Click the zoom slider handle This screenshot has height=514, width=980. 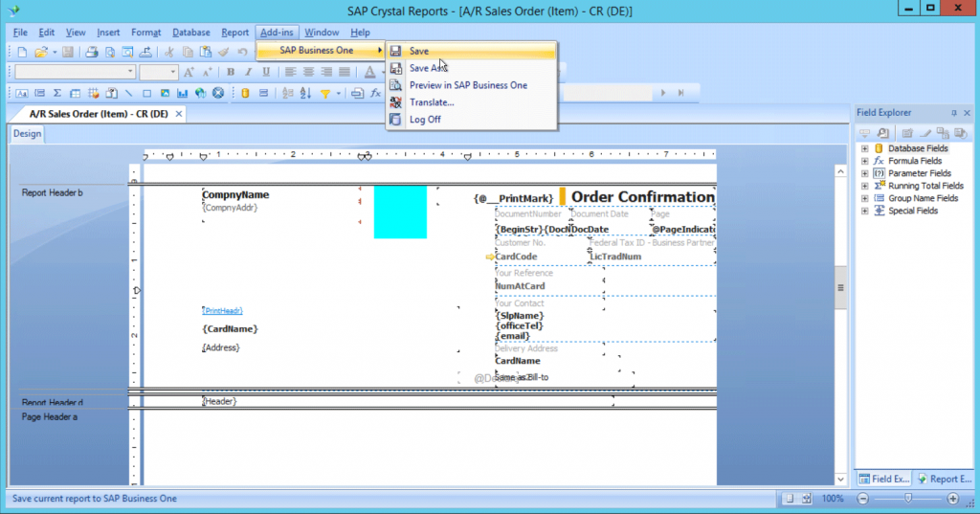[908, 499]
